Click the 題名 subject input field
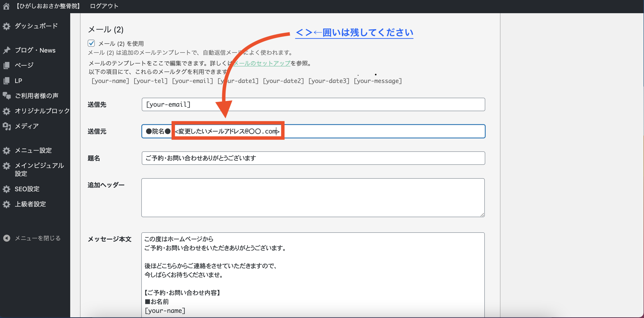This screenshot has width=644, height=318. tap(313, 158)
